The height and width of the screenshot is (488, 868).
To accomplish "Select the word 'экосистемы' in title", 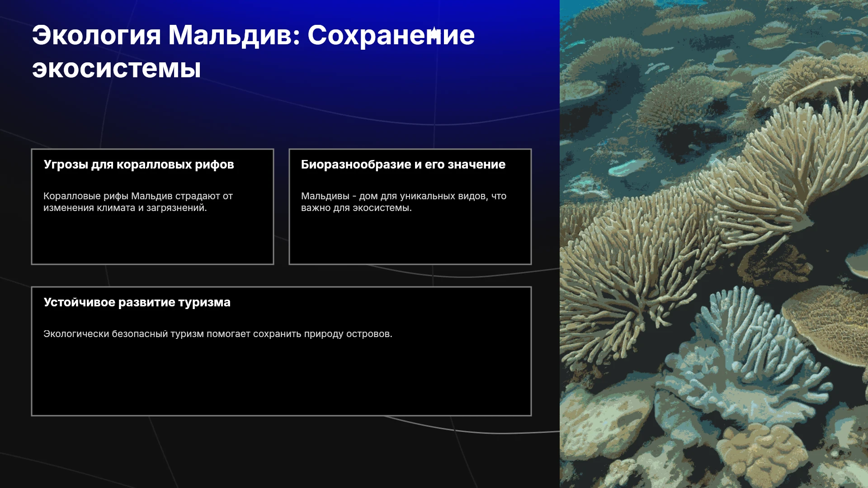I will 117,69.
